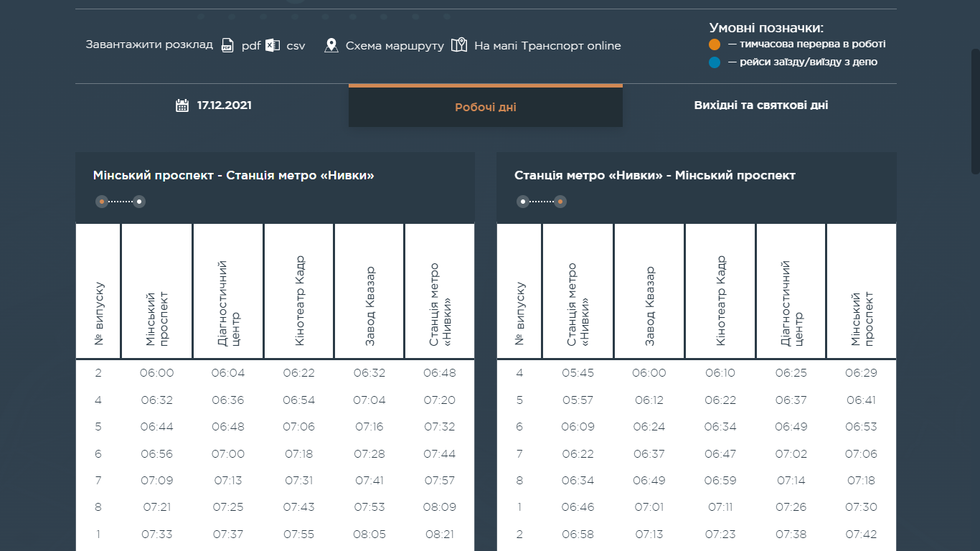
Task: Open На мапі Транспорт online link
Action: coord(547,46)
